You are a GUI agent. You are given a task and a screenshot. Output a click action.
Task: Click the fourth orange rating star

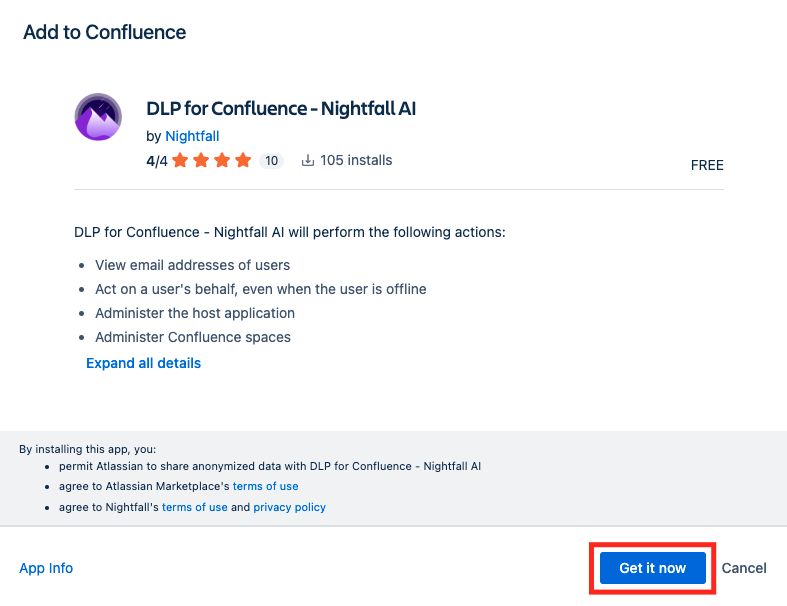243,160
